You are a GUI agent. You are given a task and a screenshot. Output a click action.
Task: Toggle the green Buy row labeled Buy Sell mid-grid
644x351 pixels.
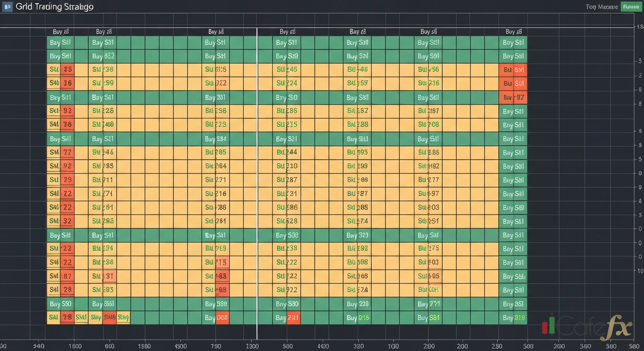[60, 235]
